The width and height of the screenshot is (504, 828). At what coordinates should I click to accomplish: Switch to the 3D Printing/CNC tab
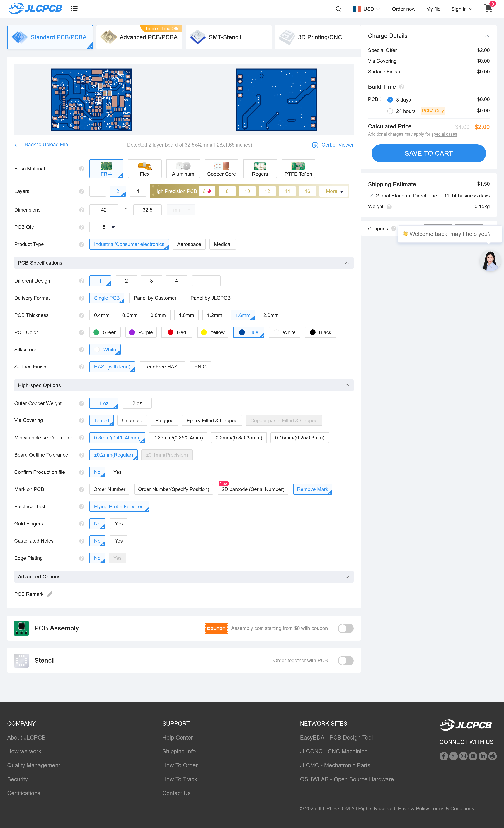tap(317, 37)
